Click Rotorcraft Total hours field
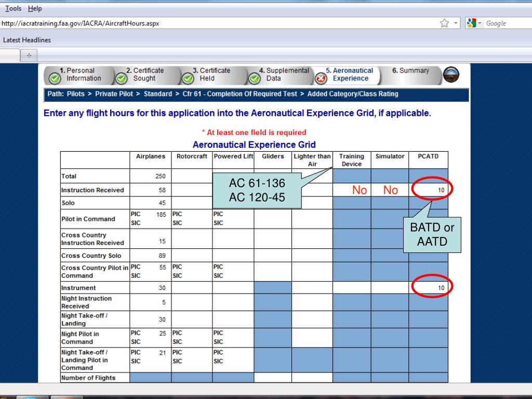Image resolution: width=532 pixels, height=399 pixels. (x=192, y=177)
